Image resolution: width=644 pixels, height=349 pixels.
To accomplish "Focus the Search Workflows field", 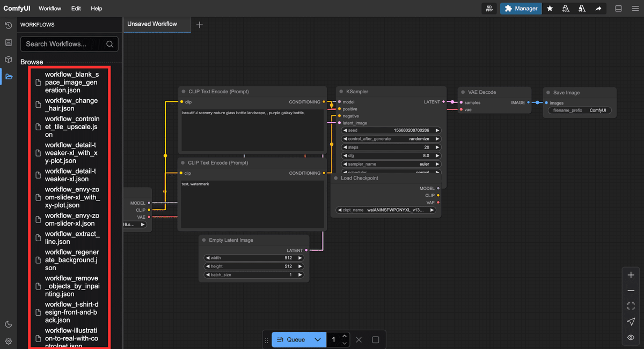I will 70,44.
